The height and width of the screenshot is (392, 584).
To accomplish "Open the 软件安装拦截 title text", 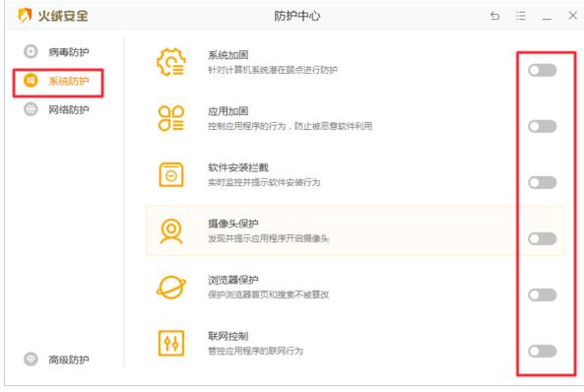I will 238,167.
